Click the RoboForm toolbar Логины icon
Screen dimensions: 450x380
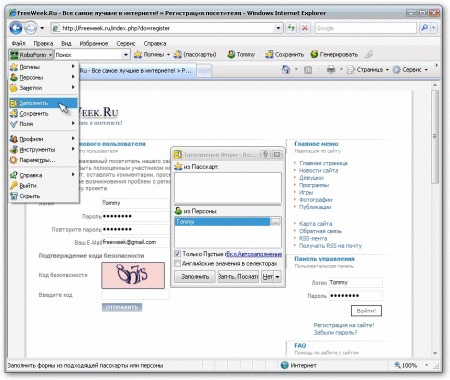(x=138, y=54)
